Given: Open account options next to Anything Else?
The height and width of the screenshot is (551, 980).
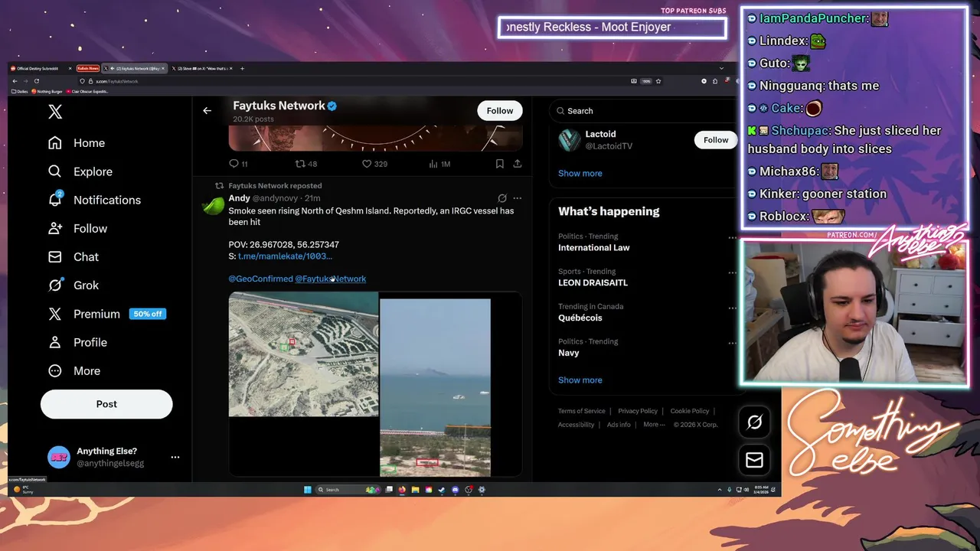Looking at the screenshot, I should coord(175,457).
